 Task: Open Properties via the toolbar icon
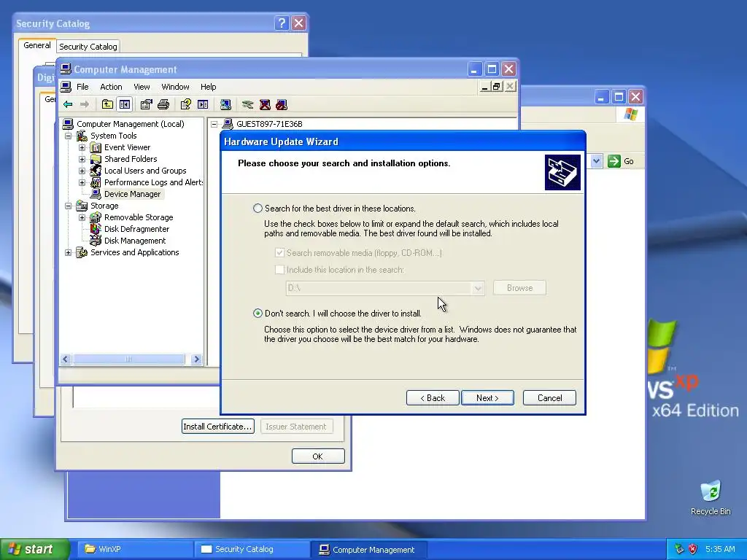coord(146,104)
